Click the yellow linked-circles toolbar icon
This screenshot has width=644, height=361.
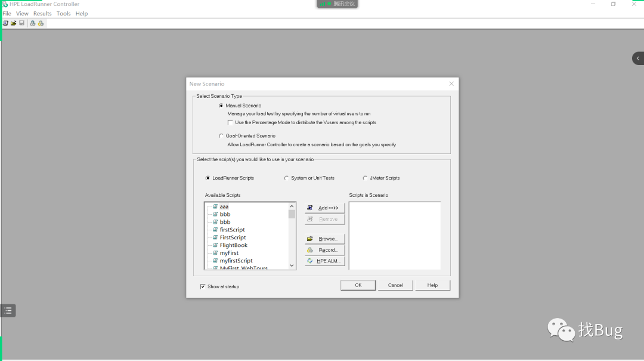41,23
